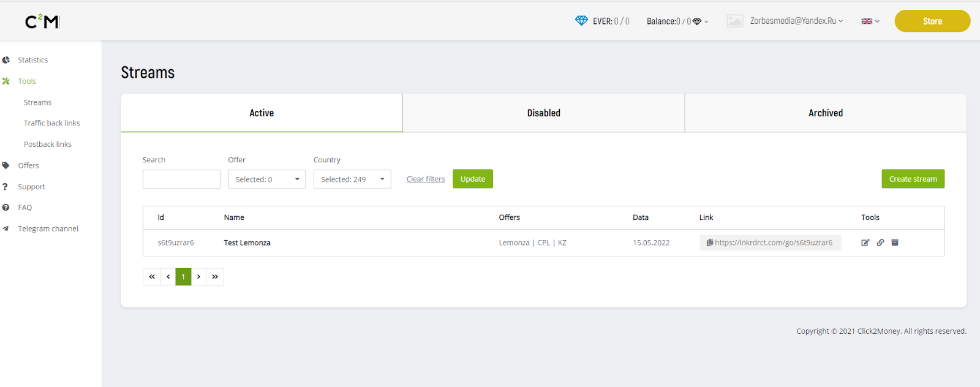Click the FAQ circle question icon
The image size is (980, 387).
(x=6, y=208)
